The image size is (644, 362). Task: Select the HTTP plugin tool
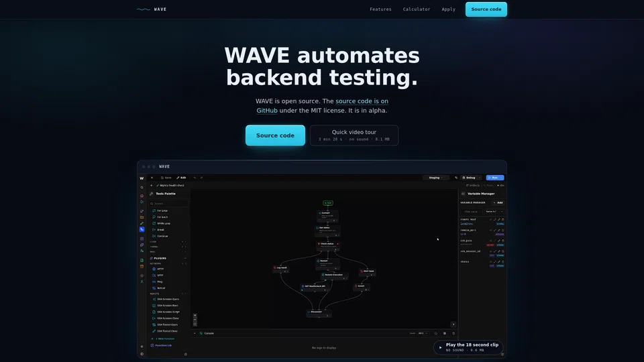tap(158, 269)
